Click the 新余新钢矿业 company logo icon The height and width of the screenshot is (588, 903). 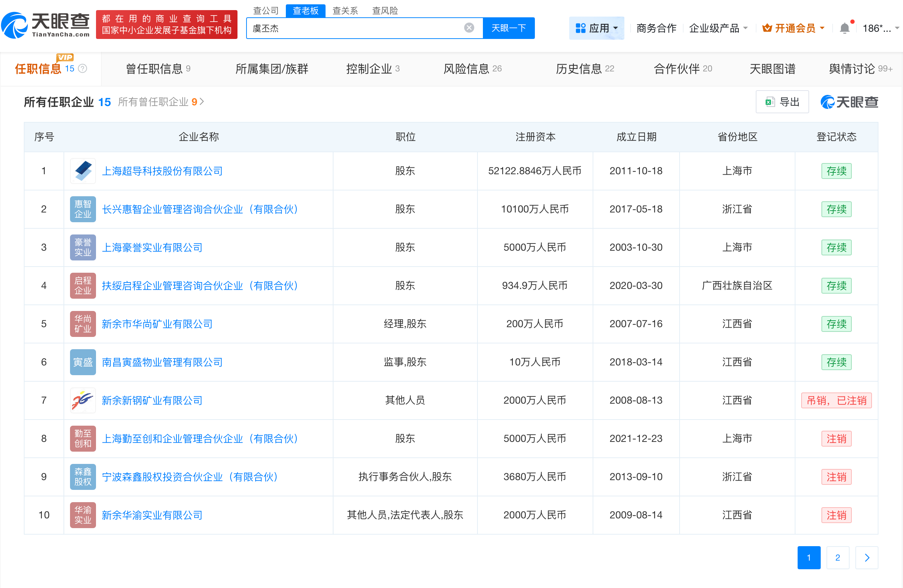[x=83, y=400]
